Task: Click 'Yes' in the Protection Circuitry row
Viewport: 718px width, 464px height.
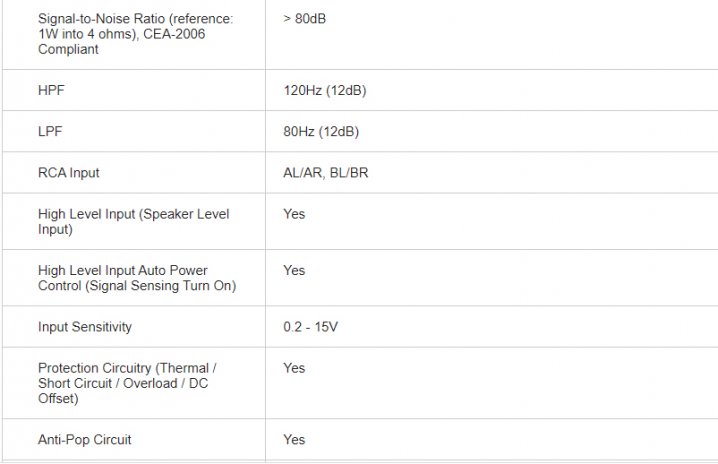Action: point(294,368)
